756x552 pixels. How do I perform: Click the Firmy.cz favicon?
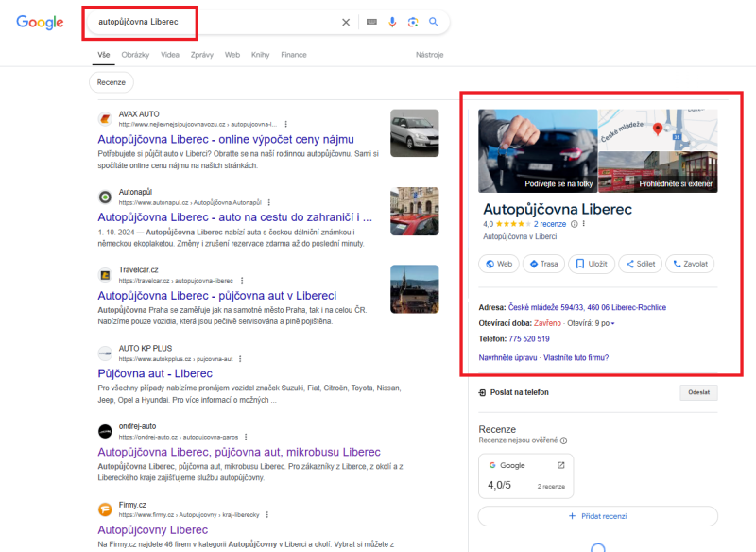tap(105, 509)
